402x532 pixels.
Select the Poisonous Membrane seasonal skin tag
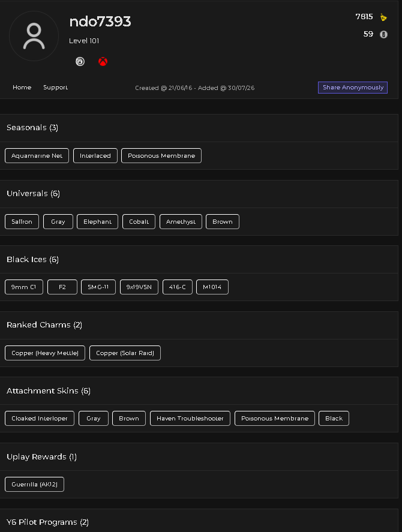[x=161, y=156]
